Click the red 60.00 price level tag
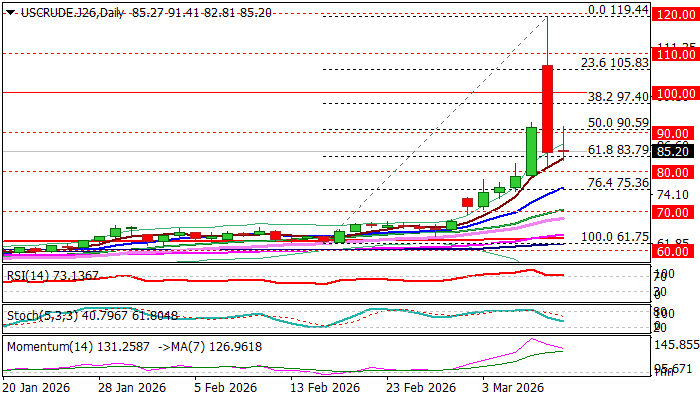 point(670,252)
